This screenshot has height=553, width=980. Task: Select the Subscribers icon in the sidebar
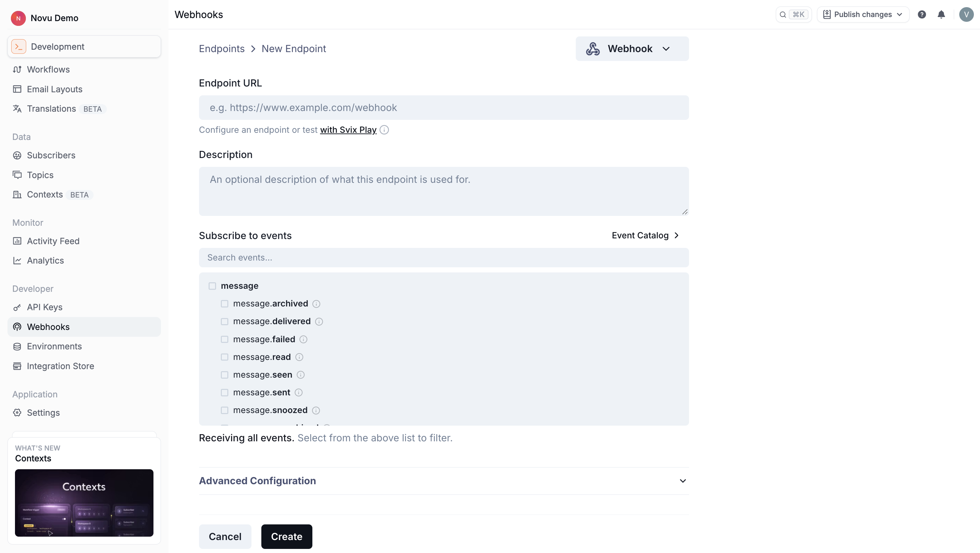coord(17,155)
